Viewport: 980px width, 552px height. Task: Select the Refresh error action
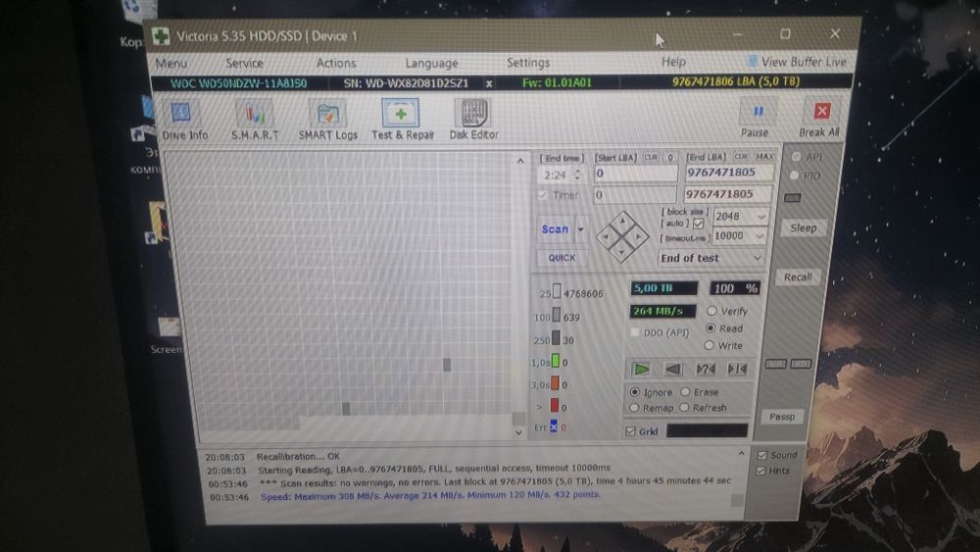[x=684, y=408]
